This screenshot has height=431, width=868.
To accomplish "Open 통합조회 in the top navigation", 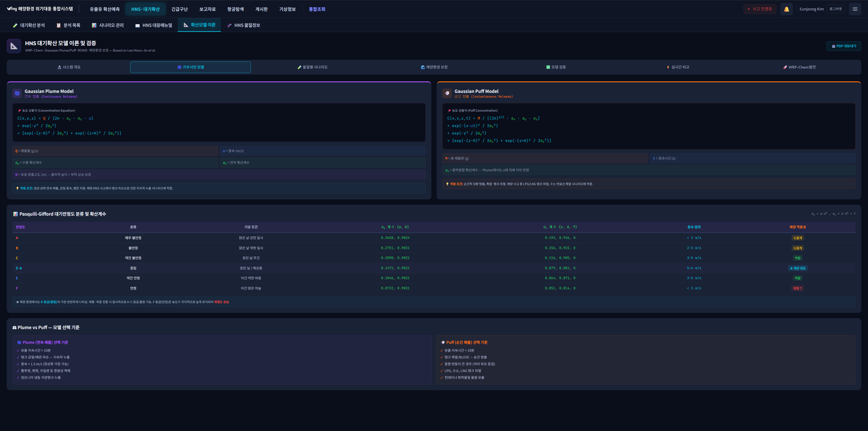I will coord(317,9).
